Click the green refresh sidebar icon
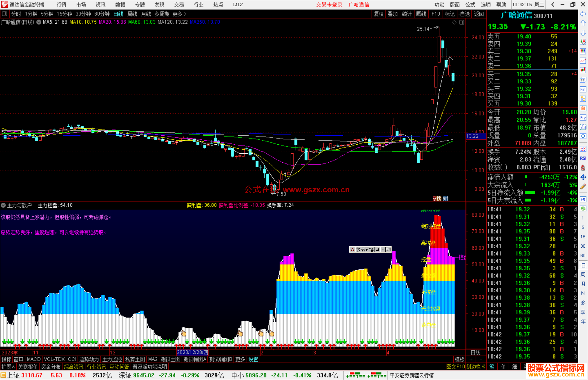 [583, 209]
